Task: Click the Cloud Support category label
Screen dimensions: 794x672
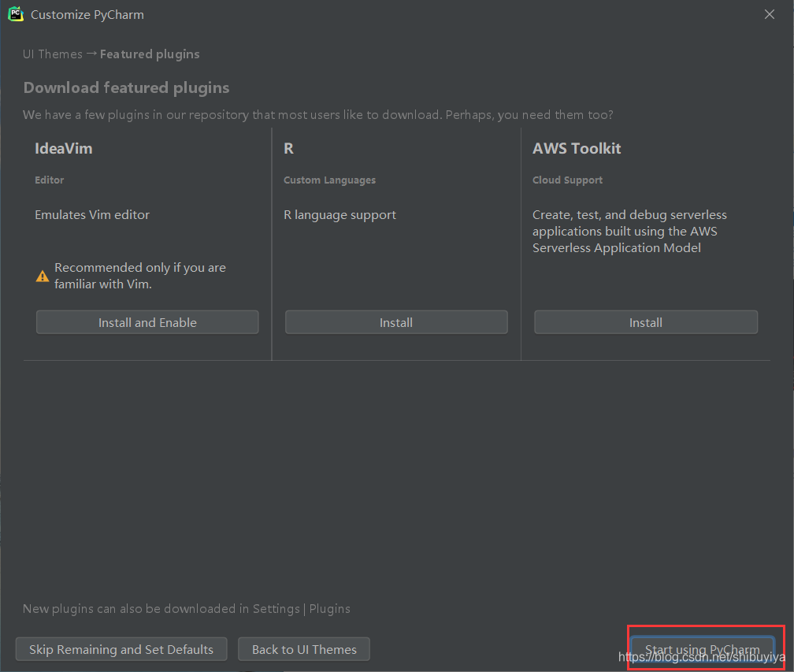Action: click(567, 180)
